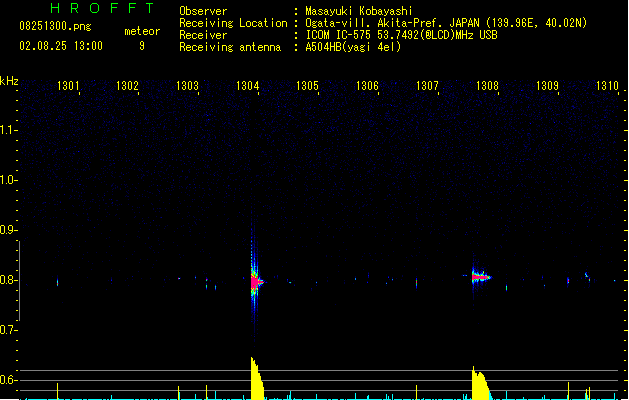The image size is (629, 400).
Task: Click the 1301 time axis marker
Action: point(68,86)
